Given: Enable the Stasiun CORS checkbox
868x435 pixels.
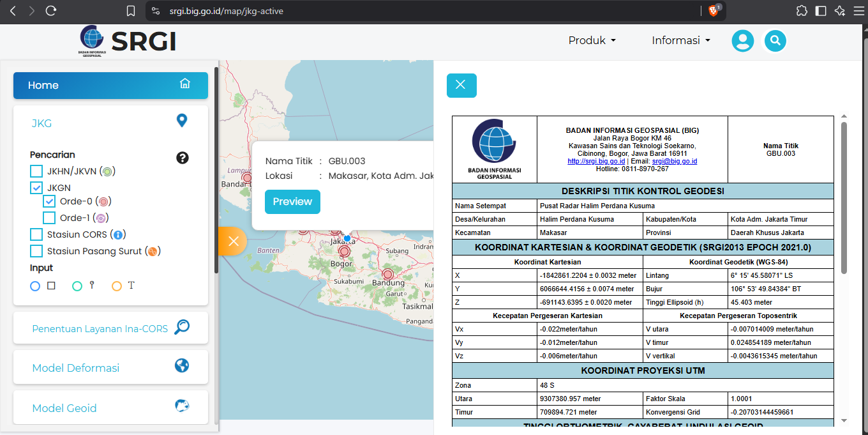Looking at the screenshot, I should pos(36,234).
